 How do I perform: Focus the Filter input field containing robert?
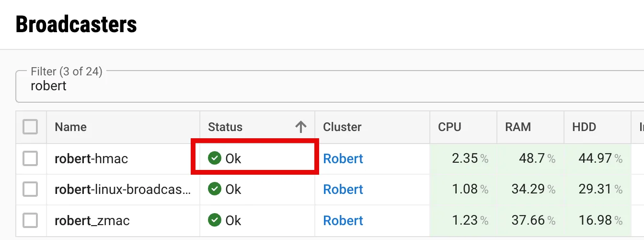point(330,86)
